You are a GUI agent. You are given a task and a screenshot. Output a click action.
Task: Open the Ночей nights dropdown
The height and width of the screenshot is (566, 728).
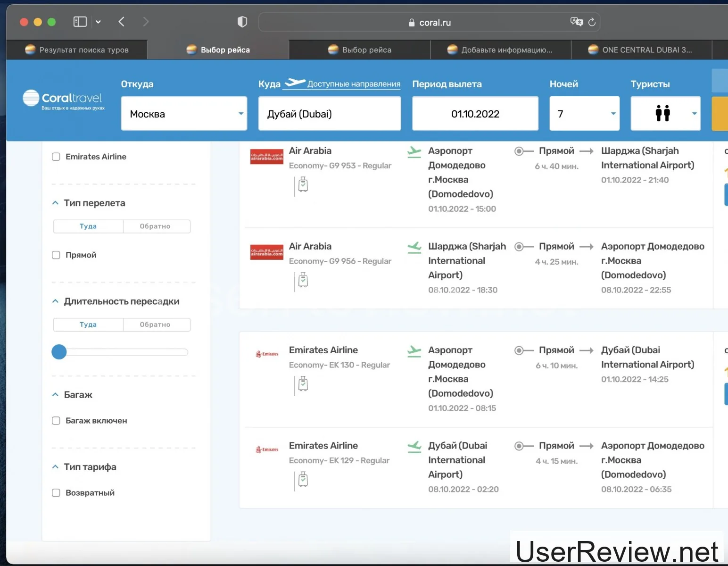pyautogui.click(x=584, y=114)
